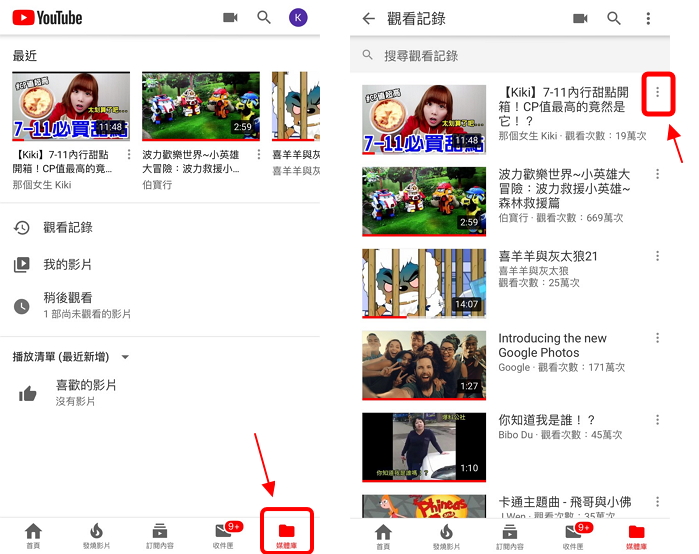Select the 媒體庫 library tab on right screen
Screen dimensions: 699x554
coord(636,536)
